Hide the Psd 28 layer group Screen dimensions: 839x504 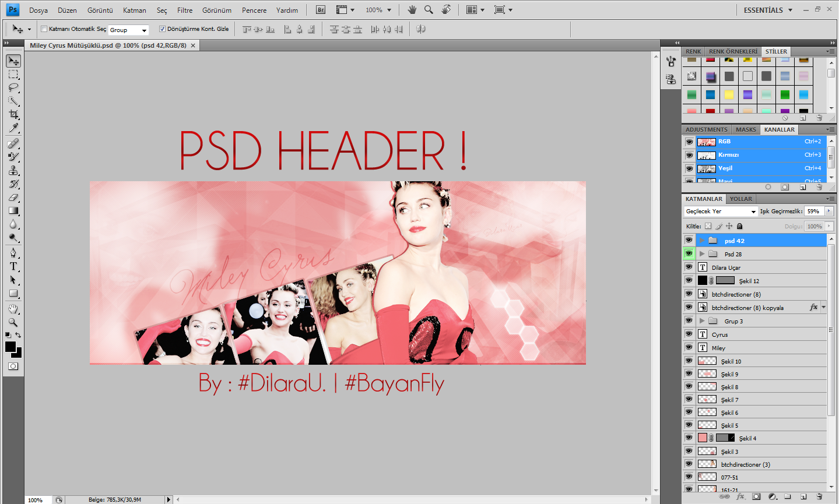[689, 254]
